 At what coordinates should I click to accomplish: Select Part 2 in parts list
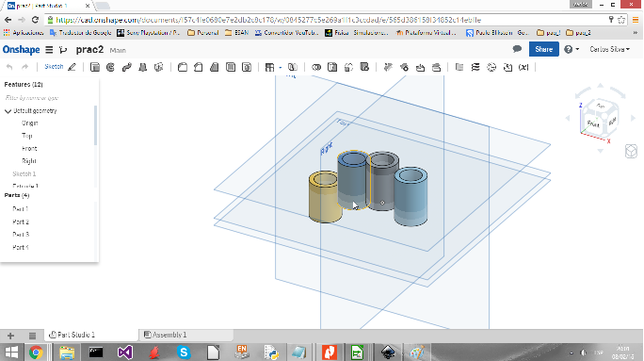tap(21, 222)
